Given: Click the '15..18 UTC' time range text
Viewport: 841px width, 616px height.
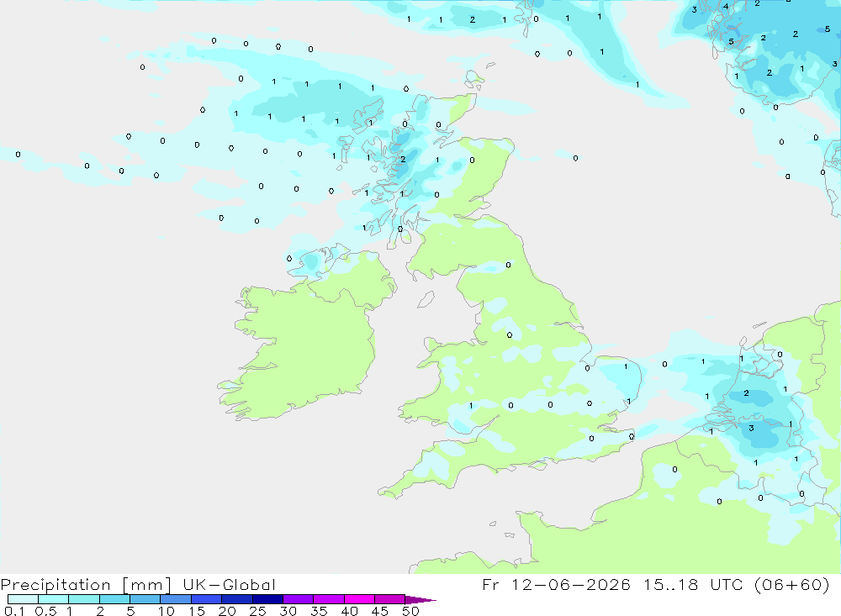Looking at the screenshot, I should pyautogui.click(x=694, y=584).
